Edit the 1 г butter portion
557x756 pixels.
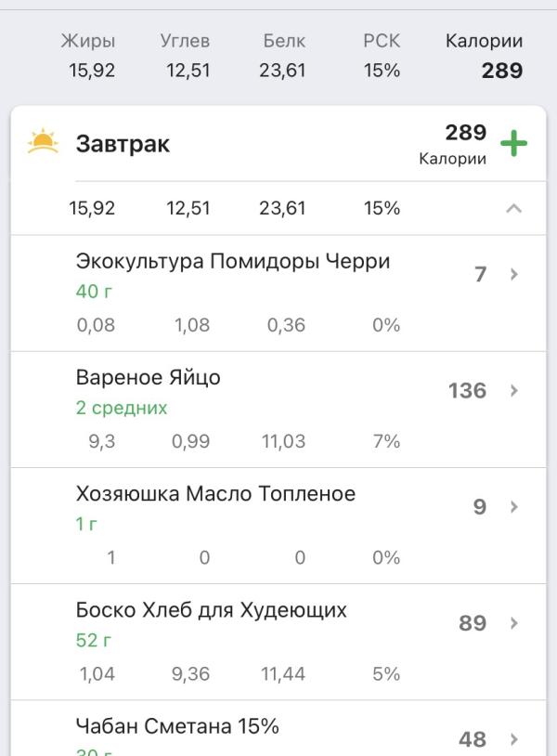[x=86, y=525]
